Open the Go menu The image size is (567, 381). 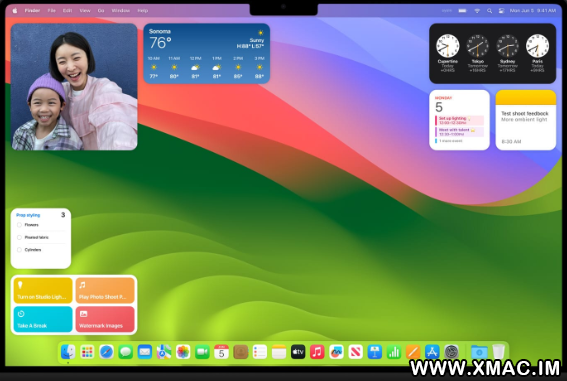tap(101, 11)
